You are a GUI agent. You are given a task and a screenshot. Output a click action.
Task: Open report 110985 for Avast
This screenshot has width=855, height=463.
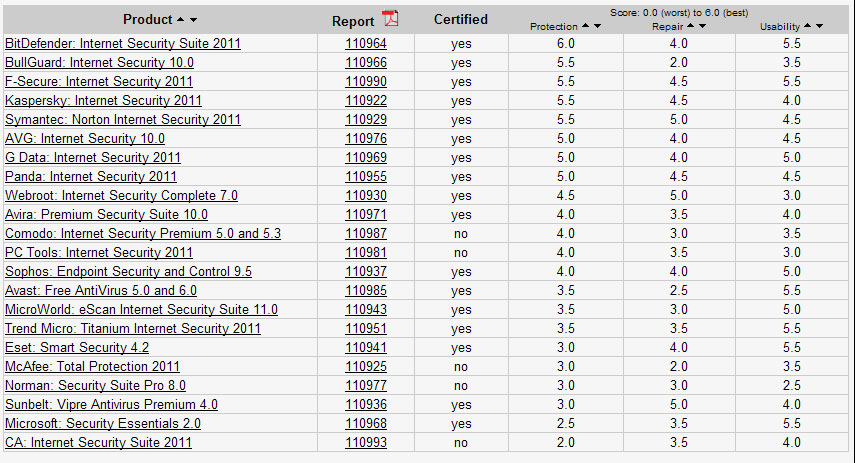click(366, 291)
